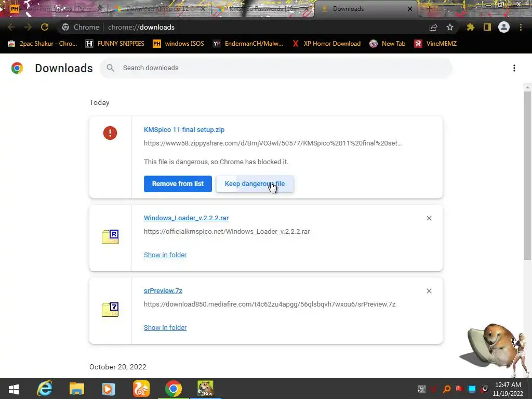Click the srPreview 7z file icon

[110, 310]
